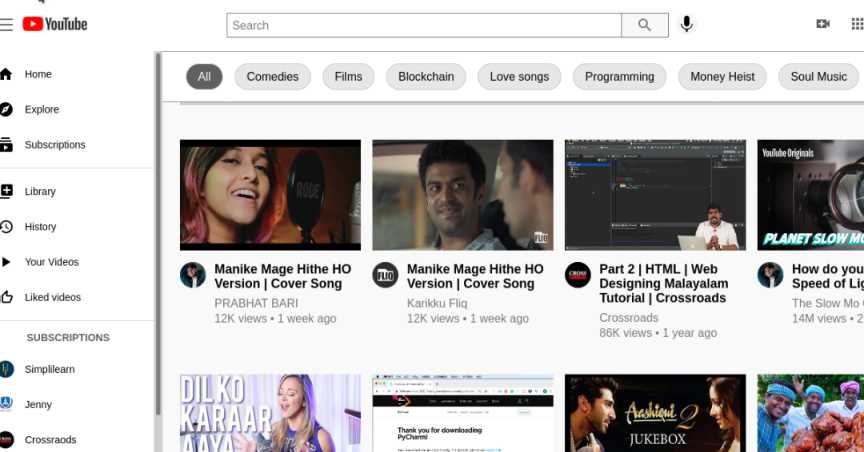Click the magnifier search button
This screenshot has width=864, height=452.
coord(645,25)
